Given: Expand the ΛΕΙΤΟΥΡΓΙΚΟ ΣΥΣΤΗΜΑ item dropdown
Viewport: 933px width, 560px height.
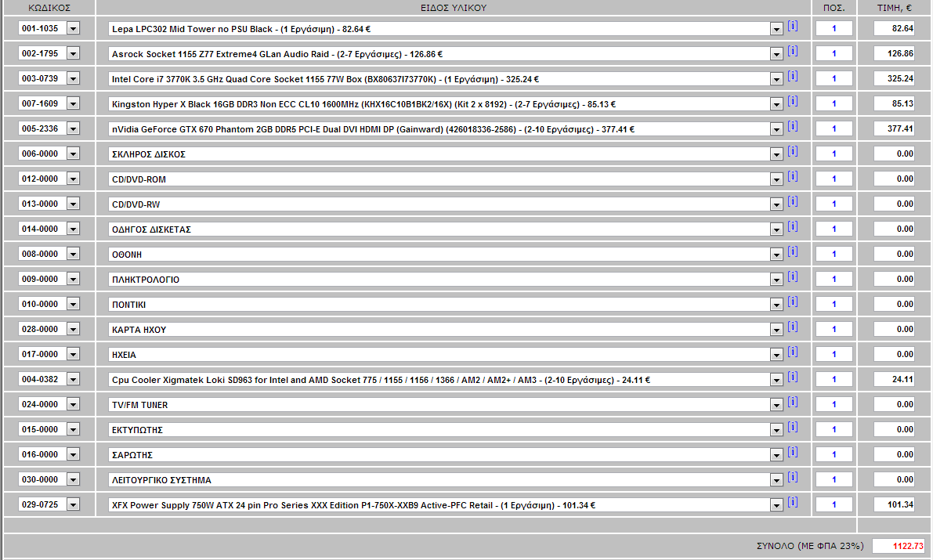Looking at the screenshot, I should point(776,480).
